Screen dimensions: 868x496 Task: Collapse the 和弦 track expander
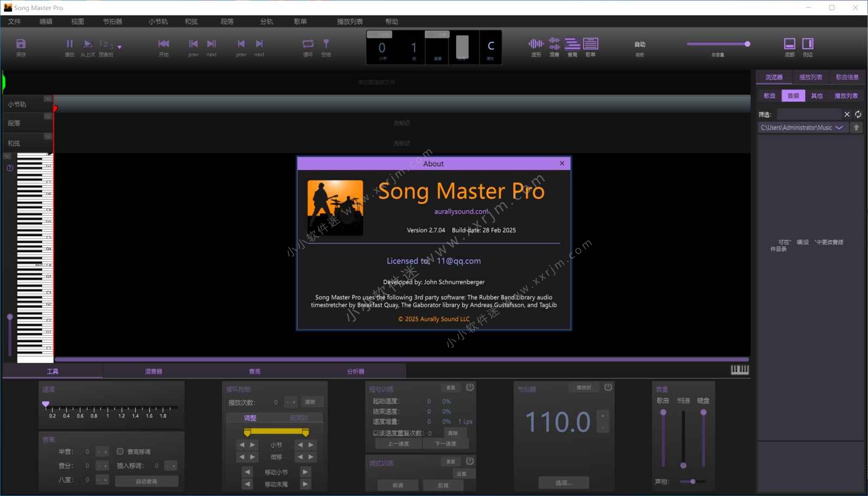coord(48,136)
